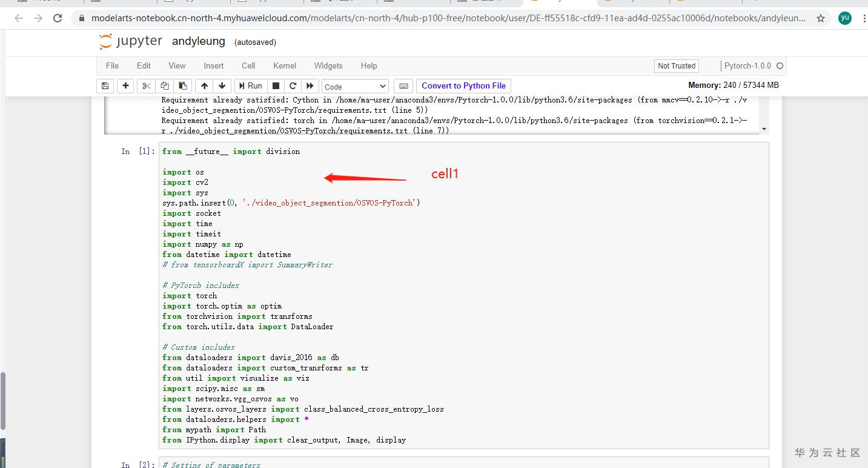
Task: Click the page vertical scrollbar thumb
Action: (x=2, y=401)
